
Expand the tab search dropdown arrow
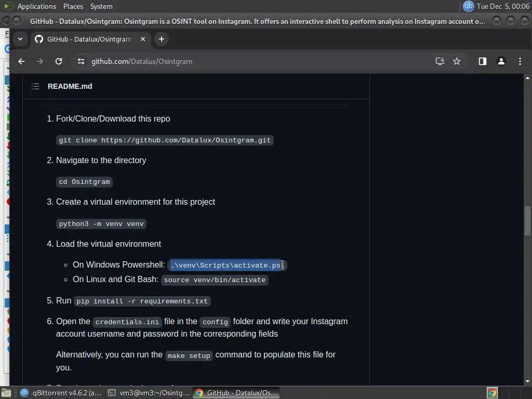click(20, 39)
